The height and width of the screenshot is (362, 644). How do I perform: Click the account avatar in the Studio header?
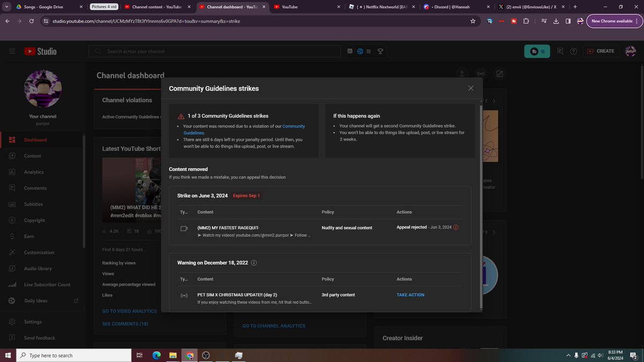(631, 51)
